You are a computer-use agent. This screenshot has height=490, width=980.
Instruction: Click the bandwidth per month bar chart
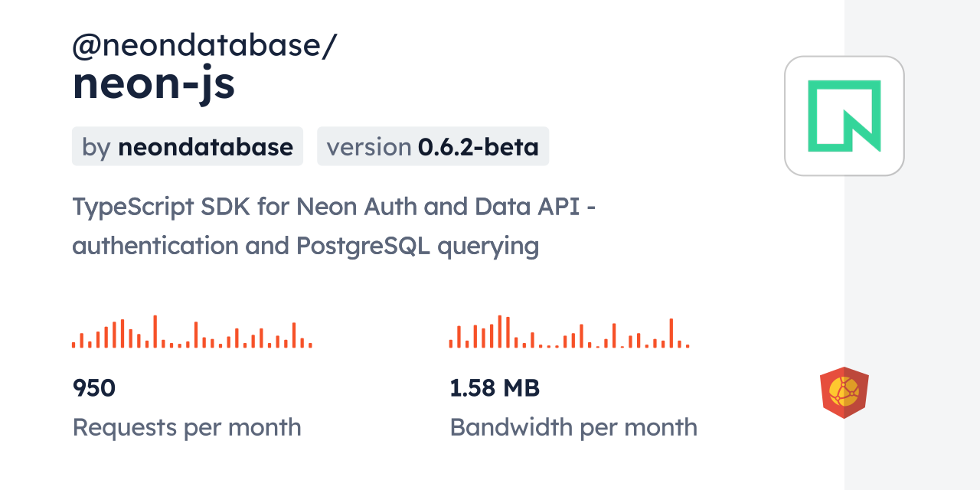570,332
